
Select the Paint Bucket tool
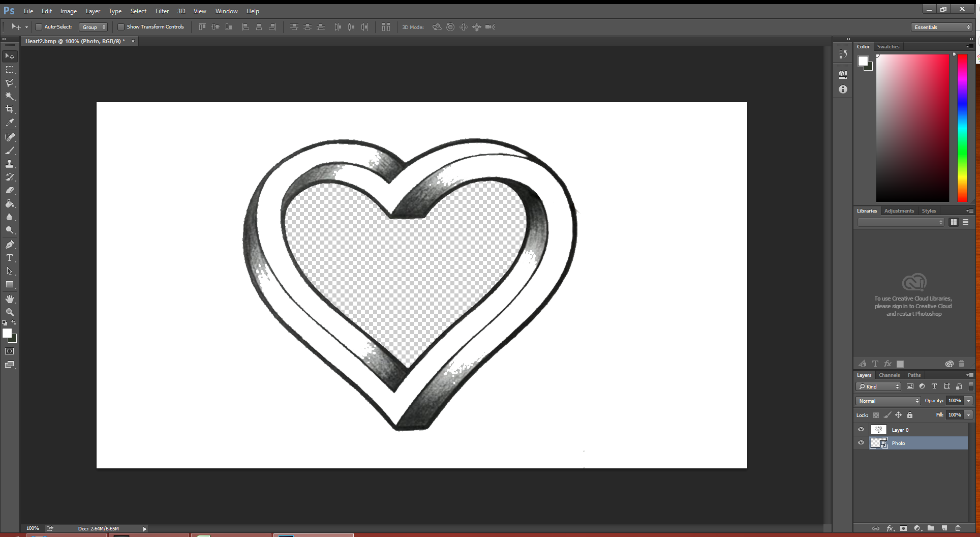(10, 203)
